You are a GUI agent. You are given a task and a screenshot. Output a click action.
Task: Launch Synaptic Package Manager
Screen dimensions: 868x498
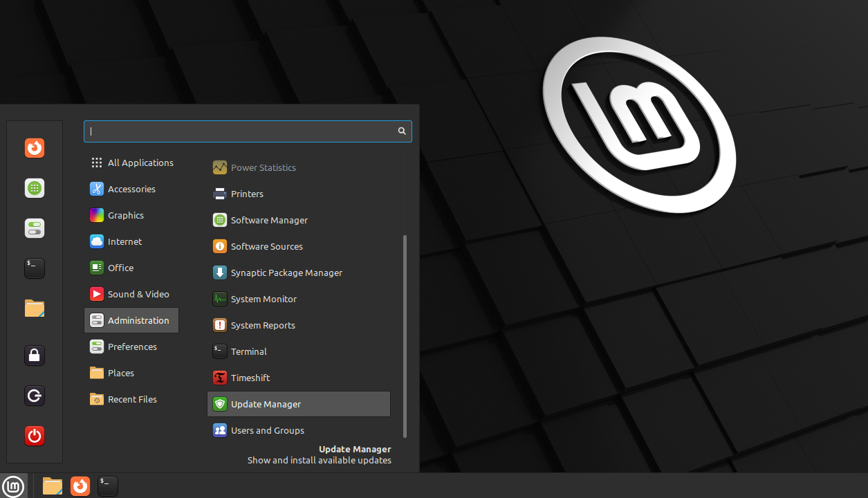tap(299, 273)
